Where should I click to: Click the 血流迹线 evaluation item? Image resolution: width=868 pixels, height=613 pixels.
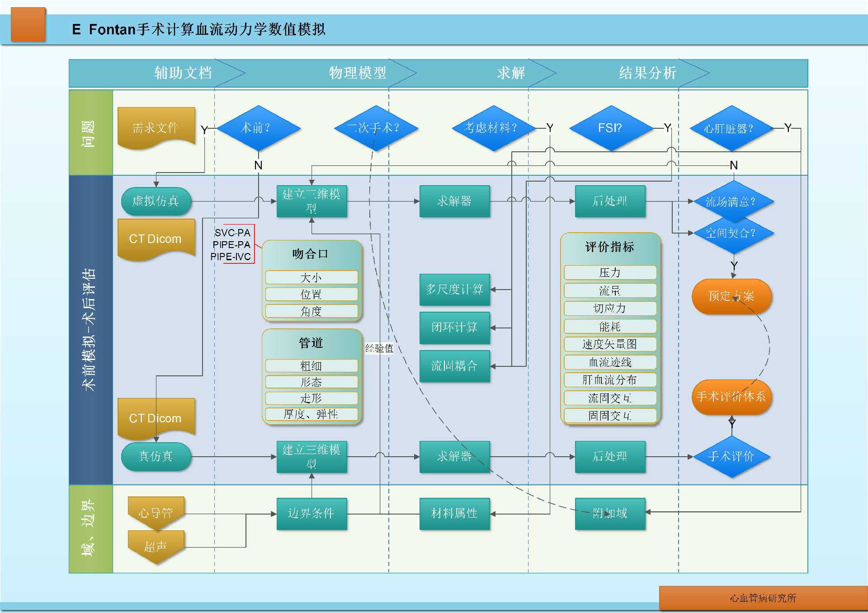point(610,362)
